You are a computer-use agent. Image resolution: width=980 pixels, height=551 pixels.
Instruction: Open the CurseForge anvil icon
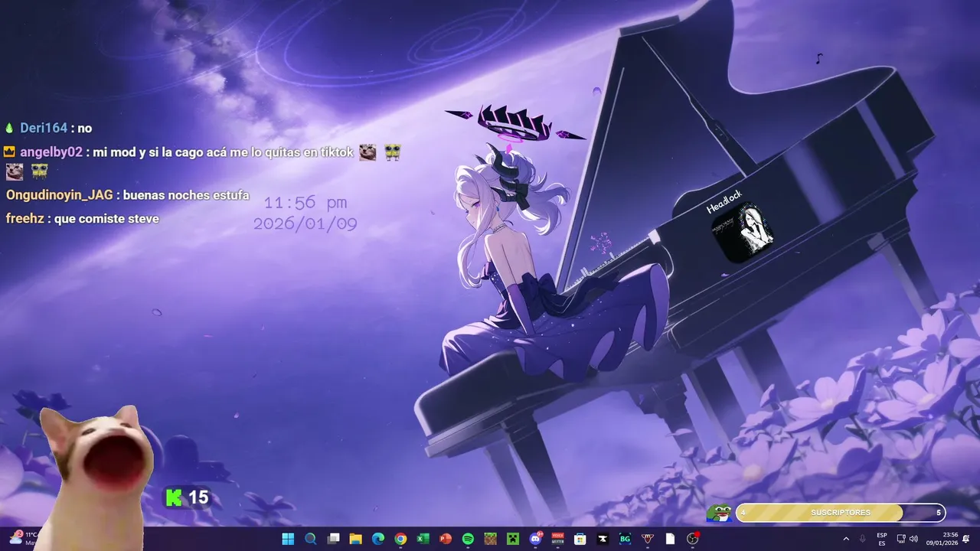coord(603,539)
